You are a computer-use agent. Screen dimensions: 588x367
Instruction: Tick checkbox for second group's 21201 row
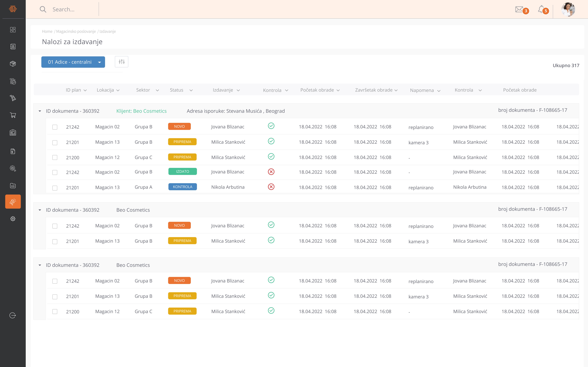(55, 242)
